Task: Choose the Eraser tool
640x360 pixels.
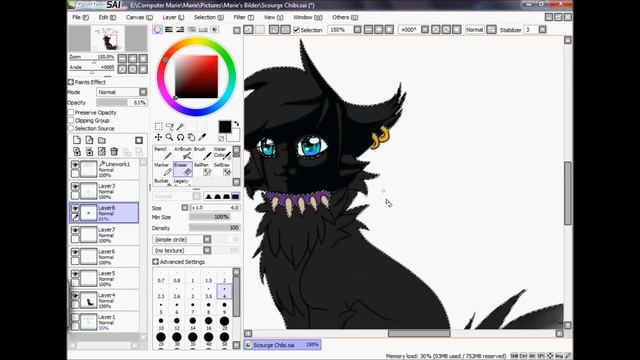Action: click(x=182, y=169)
